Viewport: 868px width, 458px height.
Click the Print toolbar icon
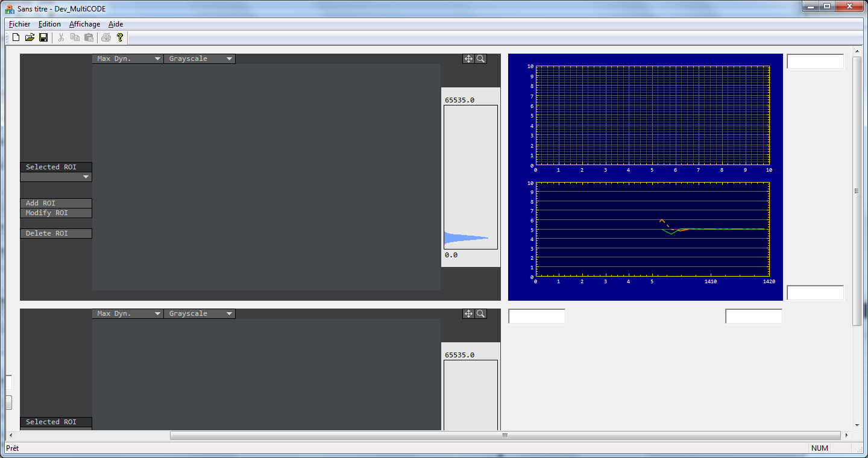106,37
